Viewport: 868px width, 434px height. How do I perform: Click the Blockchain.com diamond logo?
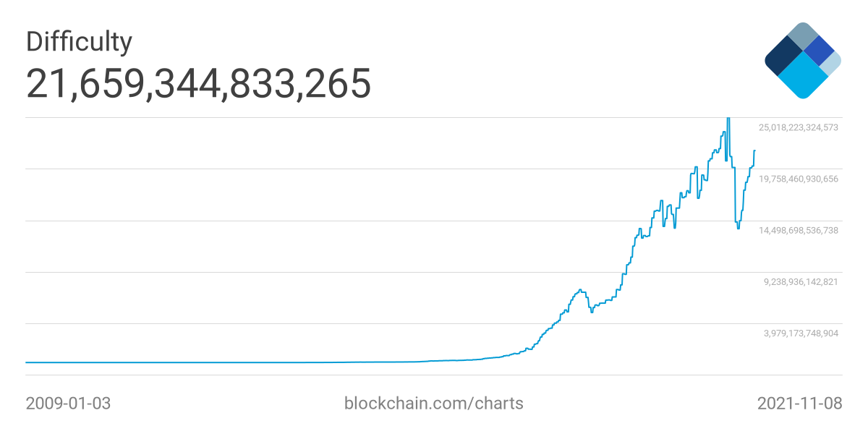tap(802, 60)
